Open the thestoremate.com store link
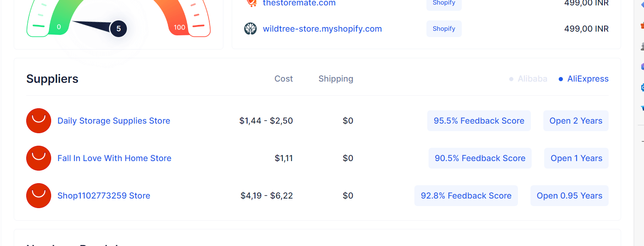 click(x=299, y=3)
